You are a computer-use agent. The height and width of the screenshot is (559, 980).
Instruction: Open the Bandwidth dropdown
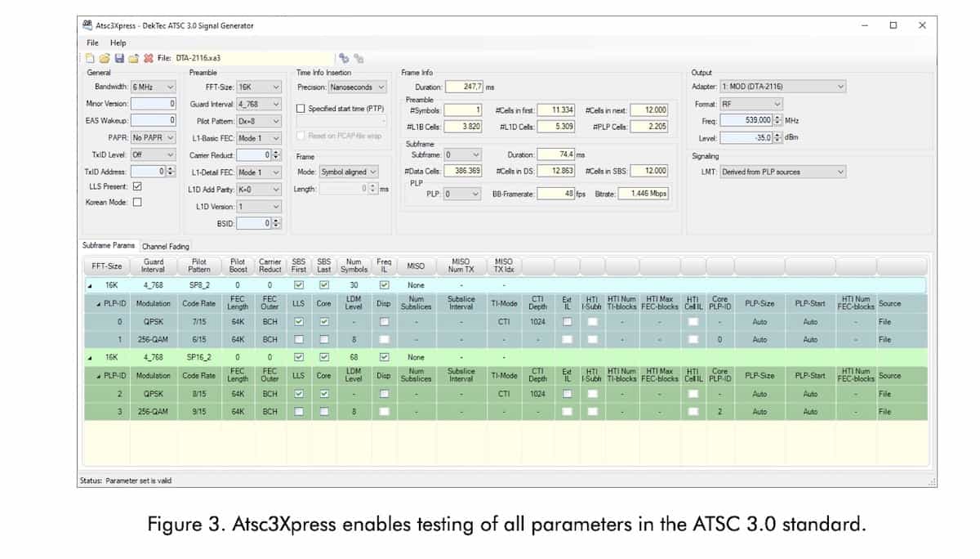pyautogui.click(x=153, y=87)
